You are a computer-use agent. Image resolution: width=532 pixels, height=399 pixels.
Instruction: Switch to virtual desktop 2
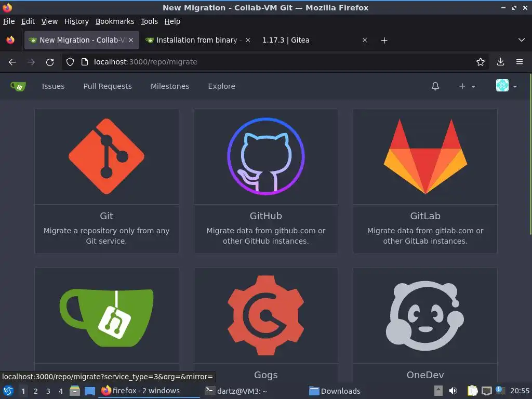pyautogui.click(x=36, y=391)
